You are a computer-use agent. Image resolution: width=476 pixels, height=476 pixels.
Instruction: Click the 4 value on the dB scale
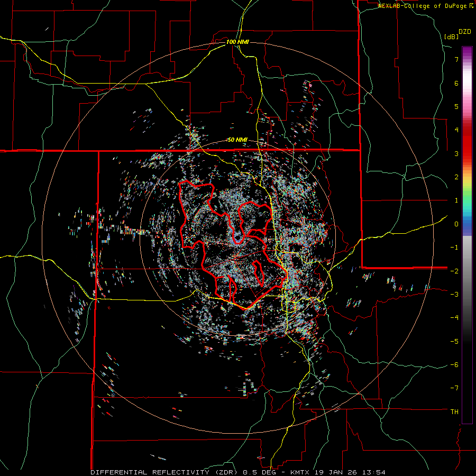456,130
